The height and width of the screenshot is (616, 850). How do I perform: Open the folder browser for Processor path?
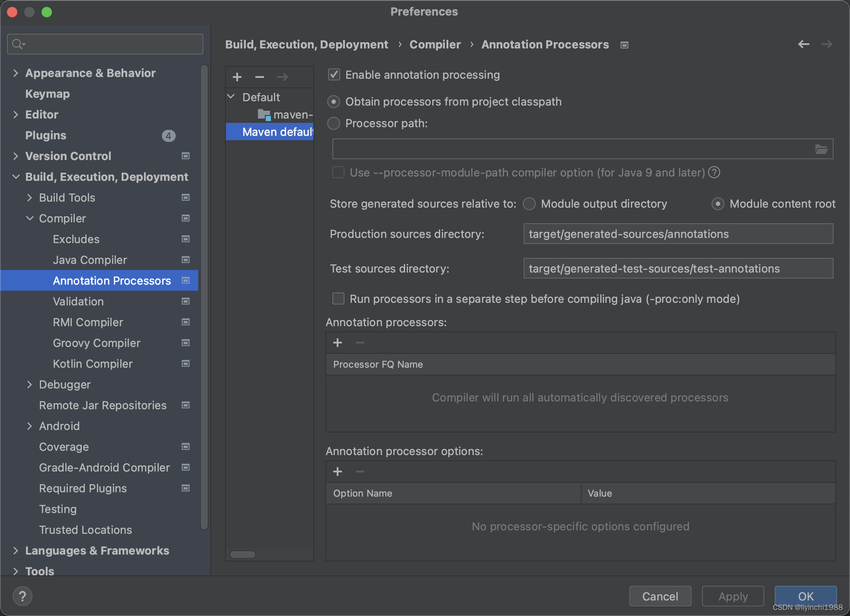pos(821,148)
